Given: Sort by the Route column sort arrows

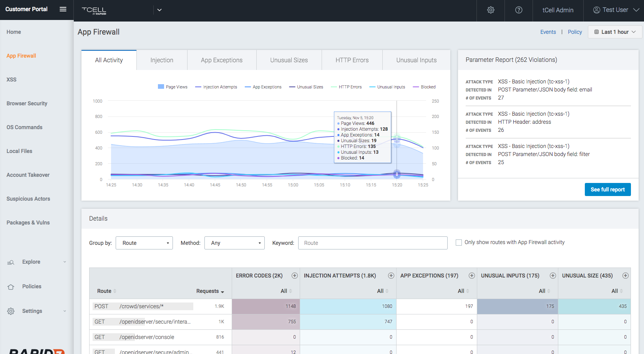Looking at the screenshot, I should (x=115, y=291).
